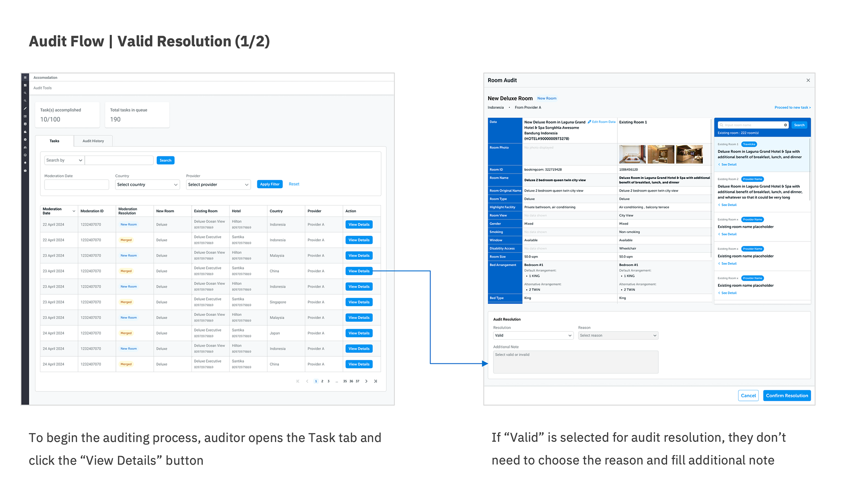Open the hamburger menu in the sidebar
846x504 pixels.
coord(25,78)
